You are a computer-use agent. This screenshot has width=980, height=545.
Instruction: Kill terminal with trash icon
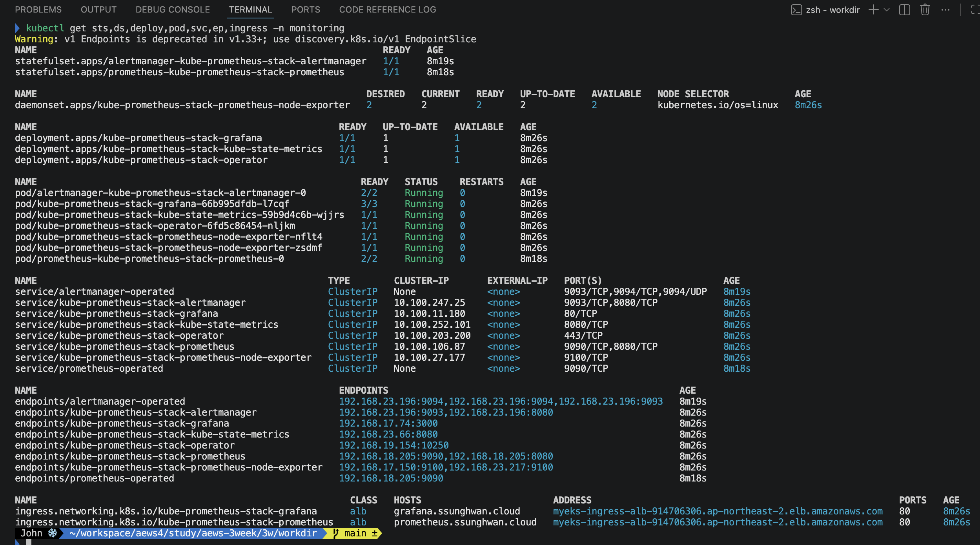[925, 10]
